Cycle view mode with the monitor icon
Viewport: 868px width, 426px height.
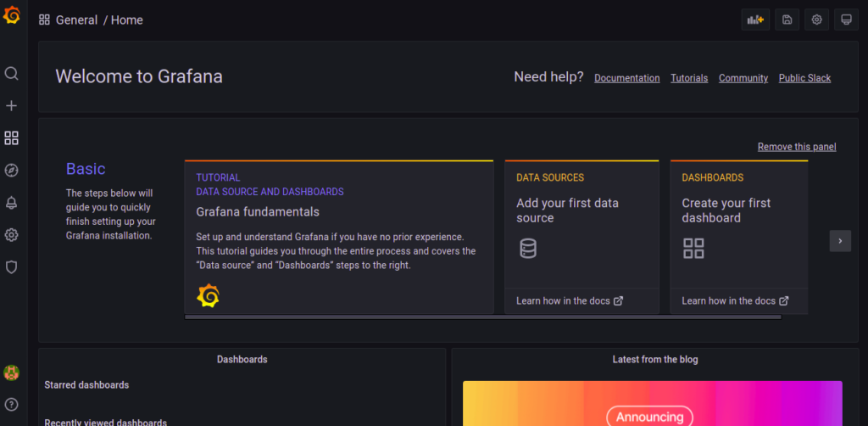(x=846, y=20)
